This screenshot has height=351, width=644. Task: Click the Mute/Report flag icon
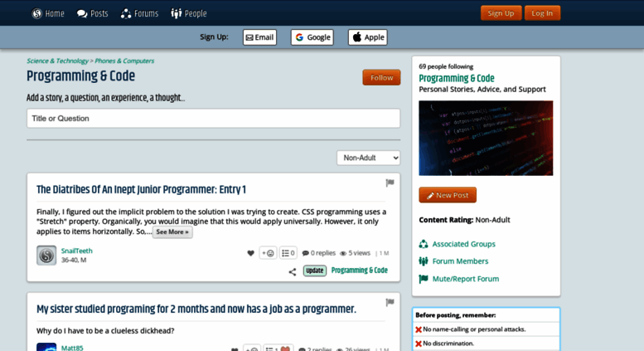[x=424, y=279]
